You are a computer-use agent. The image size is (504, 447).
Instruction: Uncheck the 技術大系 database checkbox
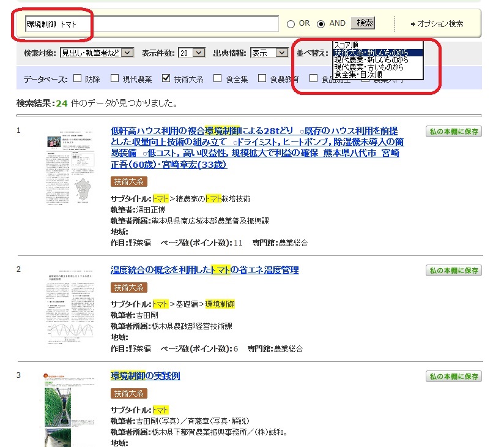[x=166, y=78]
